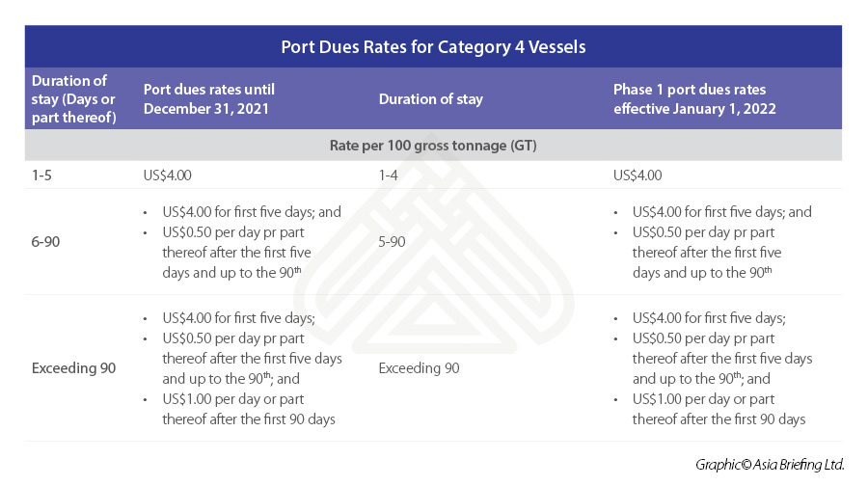The image size is (868, 486).
Task: Select the "6-90" duration cell
Action: coord(46,242)
